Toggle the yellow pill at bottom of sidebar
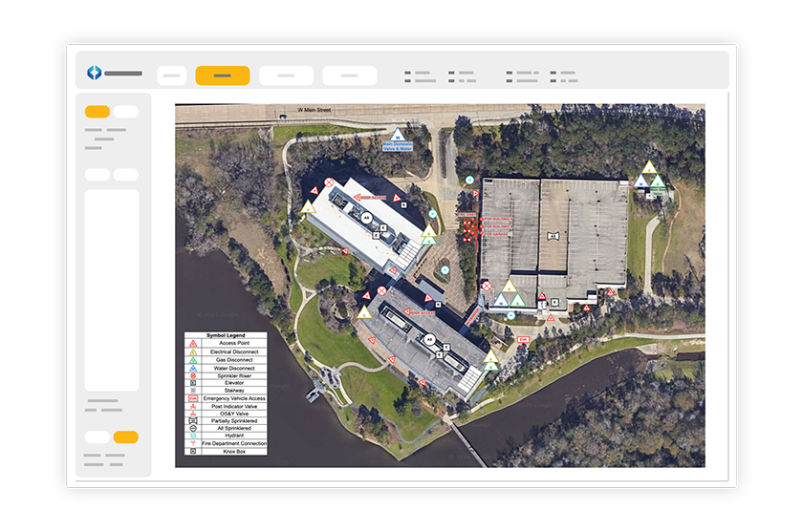The image size is (803, 532). point(125,437)
